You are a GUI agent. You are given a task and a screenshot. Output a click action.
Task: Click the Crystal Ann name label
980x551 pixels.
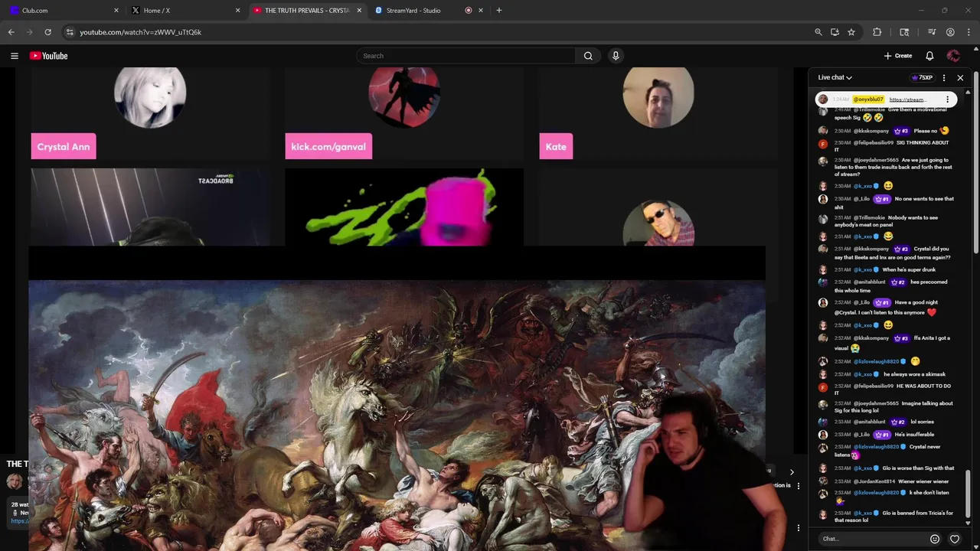[64, 147]
